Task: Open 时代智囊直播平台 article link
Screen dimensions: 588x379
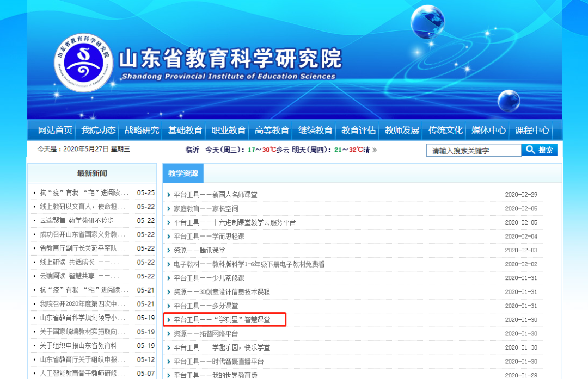Action: tap(219, 362)
